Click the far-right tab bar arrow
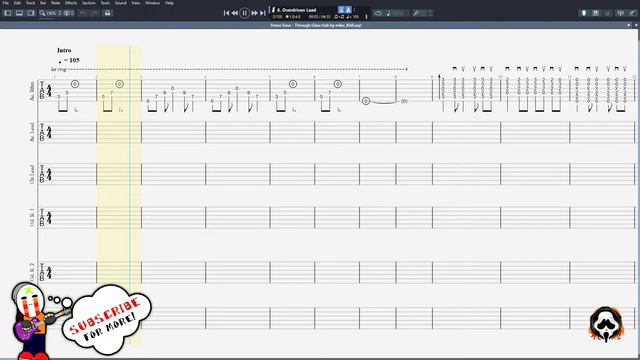Screen dimensions: 640x360 pyautogui.click(x=636, y=25)
